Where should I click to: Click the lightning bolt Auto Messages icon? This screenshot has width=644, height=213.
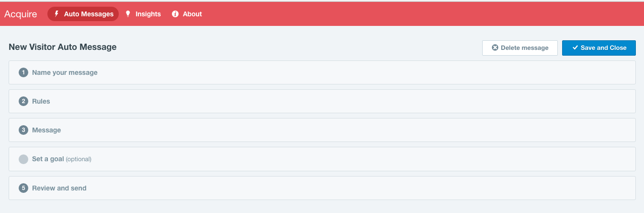click(56, 14)
